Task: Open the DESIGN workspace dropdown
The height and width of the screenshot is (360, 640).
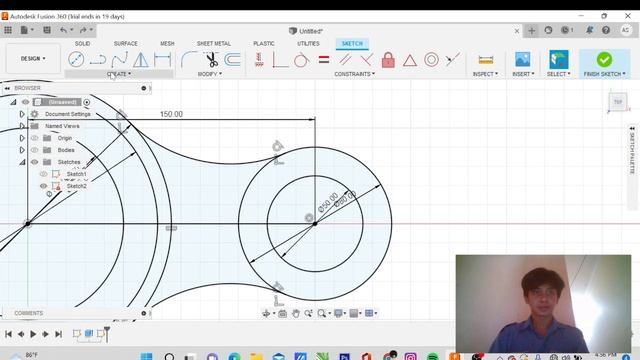Action: [33, 58]
